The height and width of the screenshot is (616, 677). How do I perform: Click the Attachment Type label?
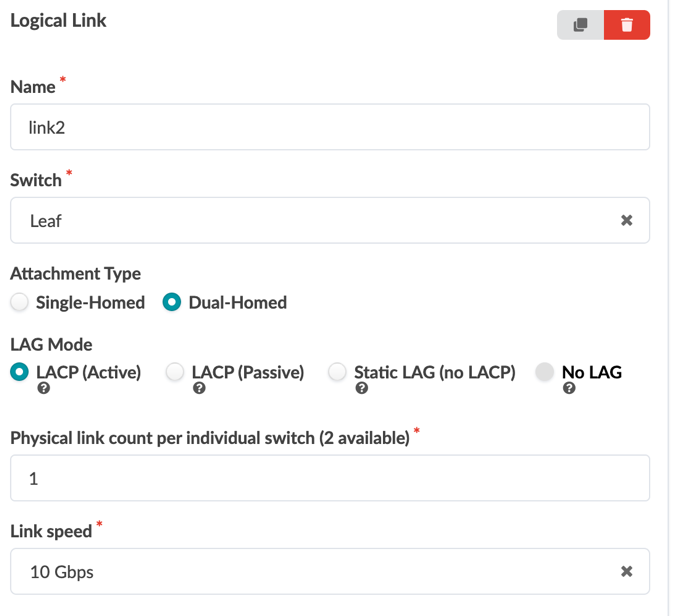75,273
